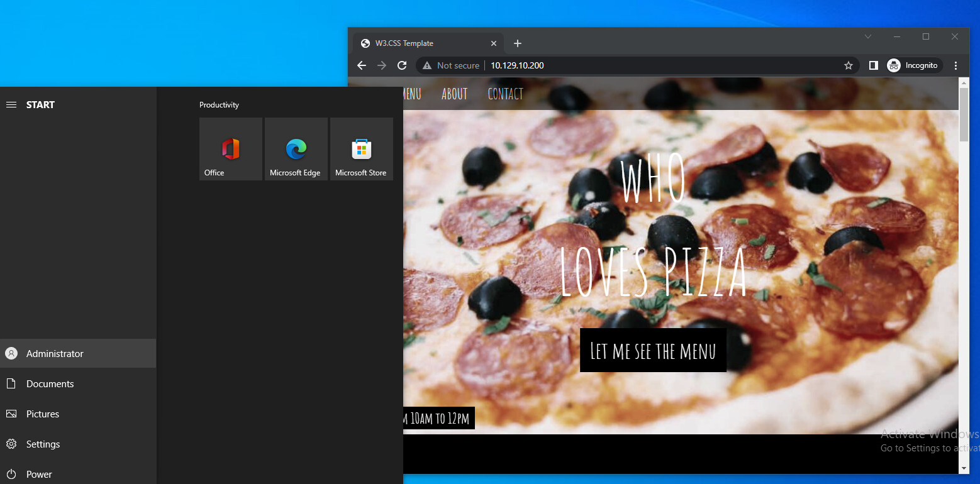Click the browser tabs dropdown chevron

coord(868,36)
